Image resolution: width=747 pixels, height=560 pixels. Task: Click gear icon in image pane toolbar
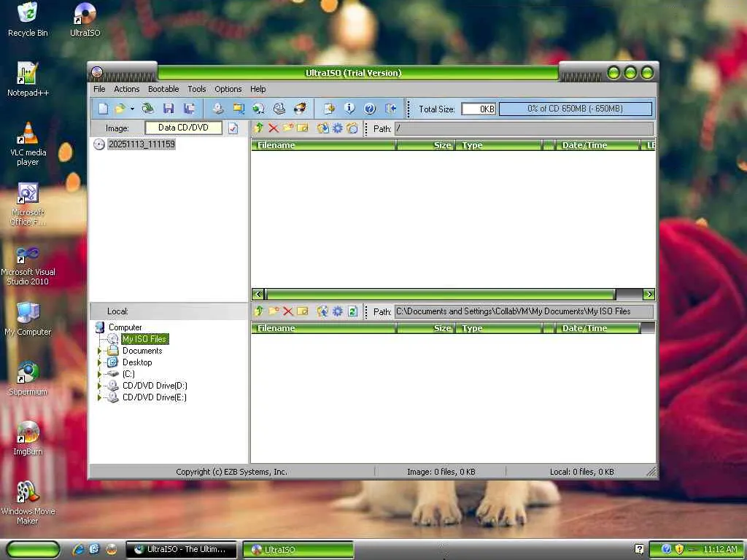point(337,128)
